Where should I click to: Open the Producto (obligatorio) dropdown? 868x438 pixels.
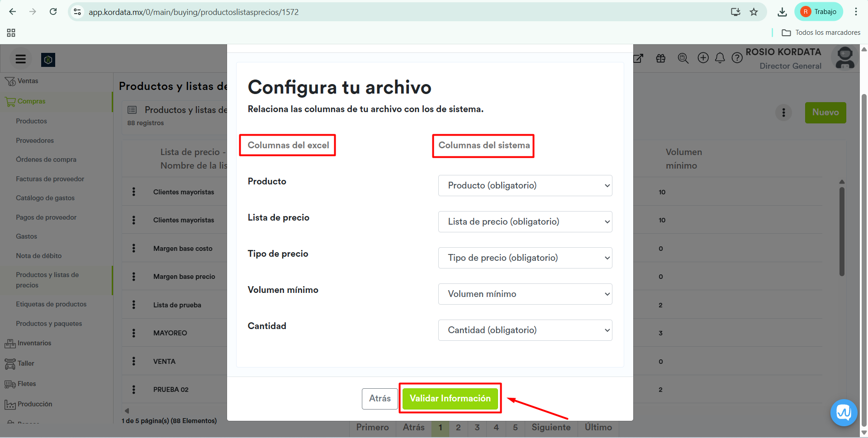525,186
